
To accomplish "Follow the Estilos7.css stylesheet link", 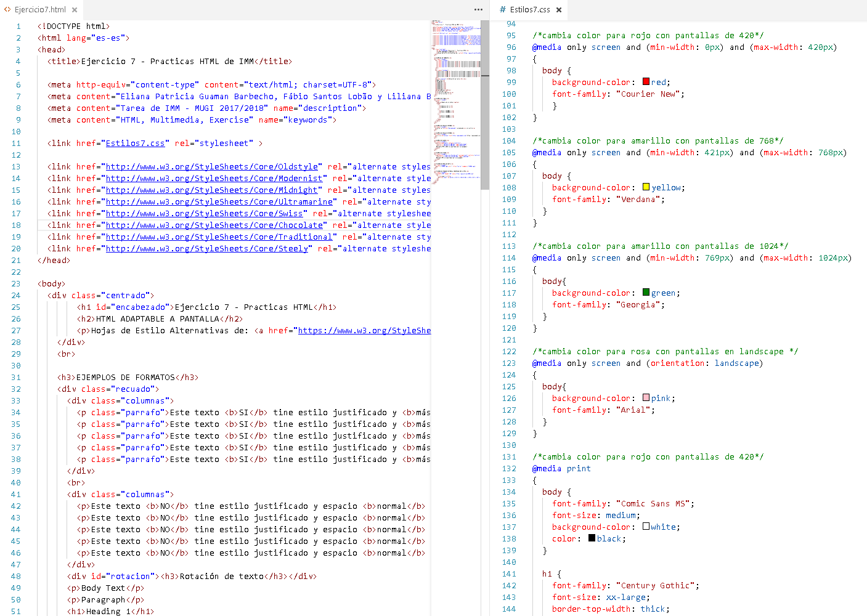I will (136, 144).
